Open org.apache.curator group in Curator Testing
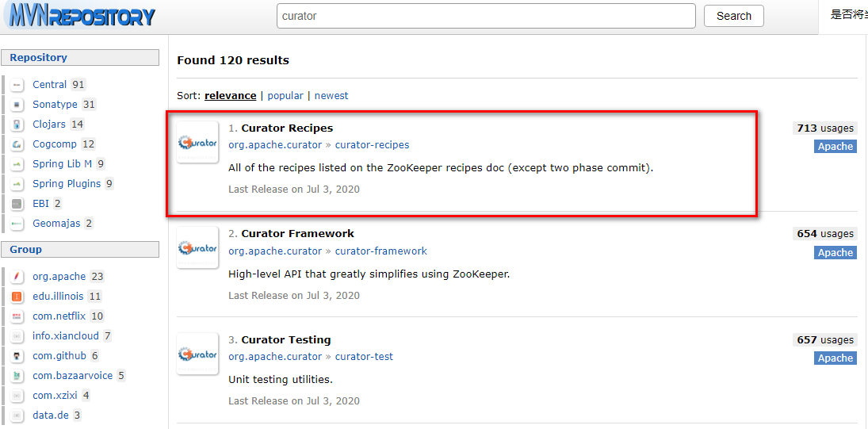Image resolution: width=868 pixels, height=429 pixels. pyautogui.click(x=275, y=357)
